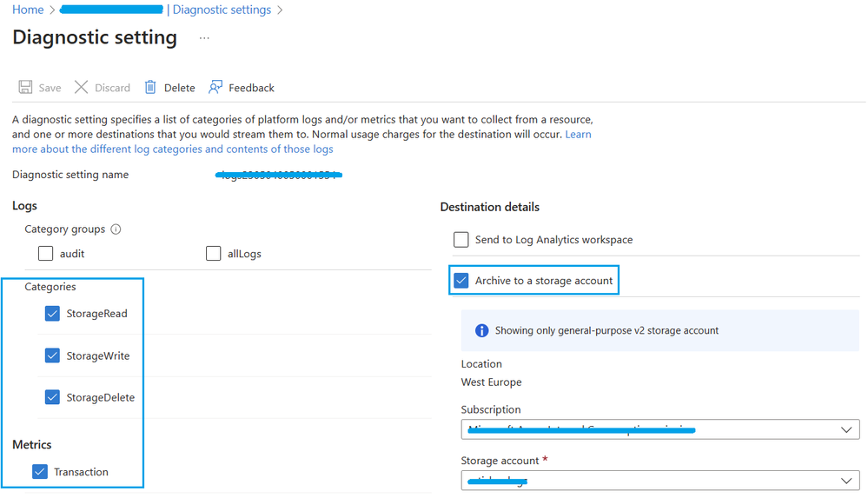Uncheck the StorageRead category
The image size is (868, 498).
52,314
